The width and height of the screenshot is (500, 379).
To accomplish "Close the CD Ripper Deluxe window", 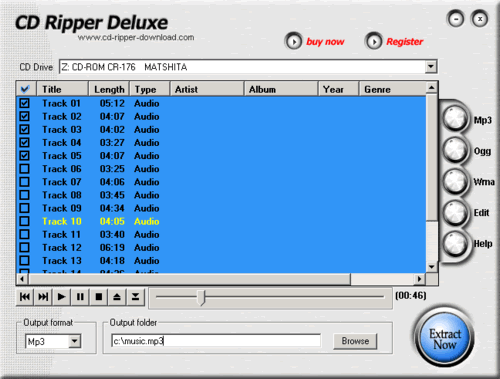I will point(480,19).
